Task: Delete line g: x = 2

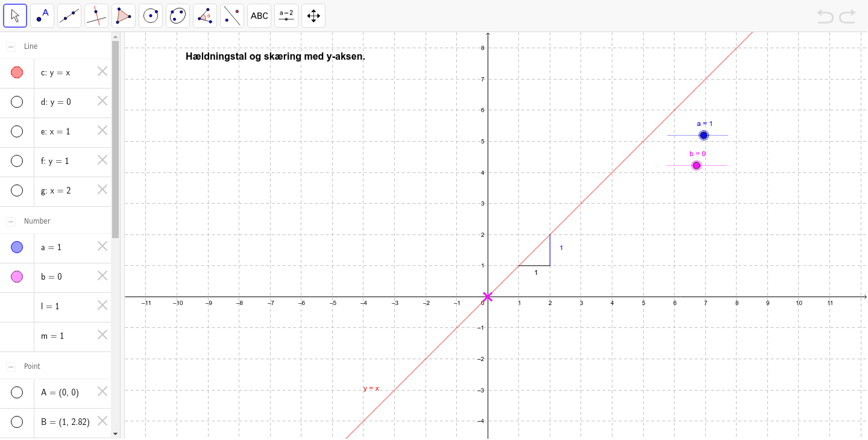Action: pyautogui.click(x=102, y=190)
